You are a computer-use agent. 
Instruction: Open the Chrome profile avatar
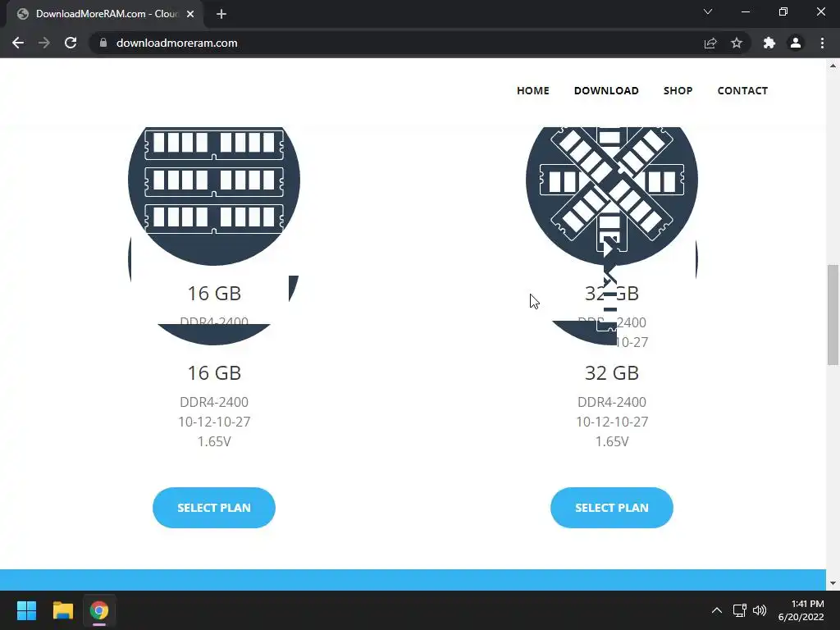point(796,43)
